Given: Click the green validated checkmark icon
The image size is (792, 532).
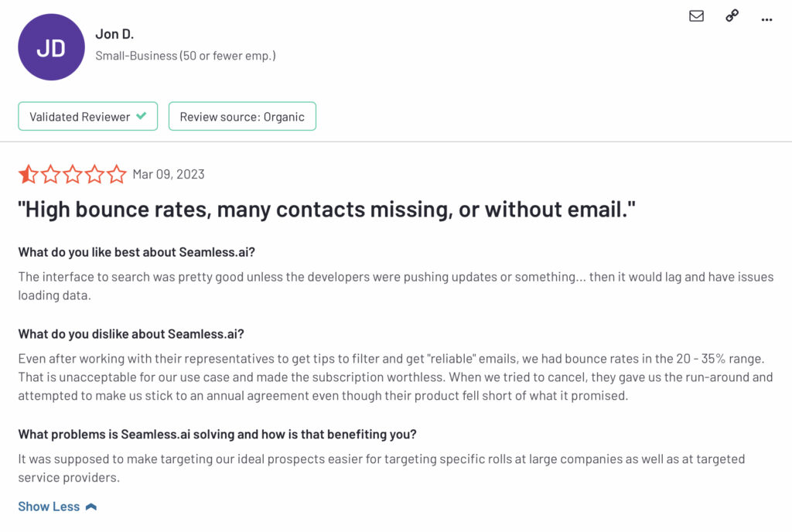Looking at the screenshot, I should point(142,115).
